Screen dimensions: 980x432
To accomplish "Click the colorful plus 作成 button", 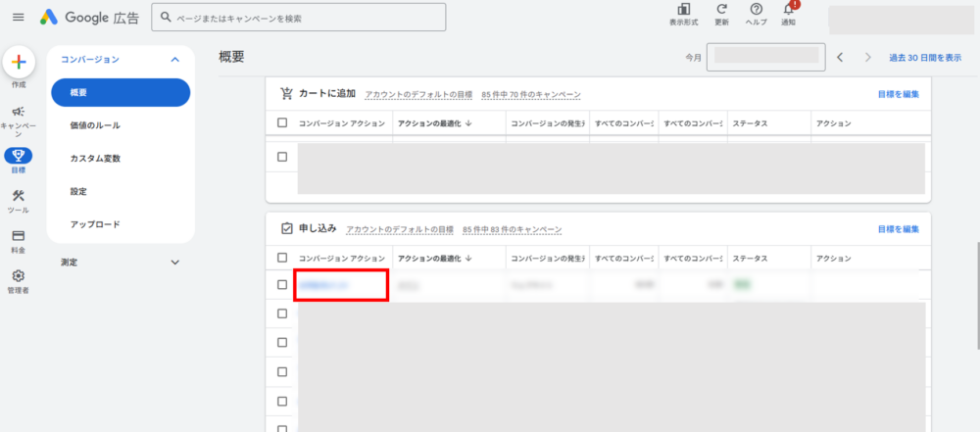I will (x=18, y=62).
